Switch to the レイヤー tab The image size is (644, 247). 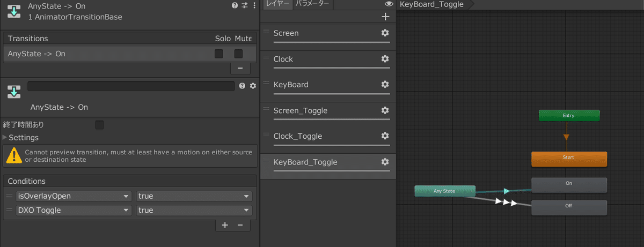coord(277,4)
